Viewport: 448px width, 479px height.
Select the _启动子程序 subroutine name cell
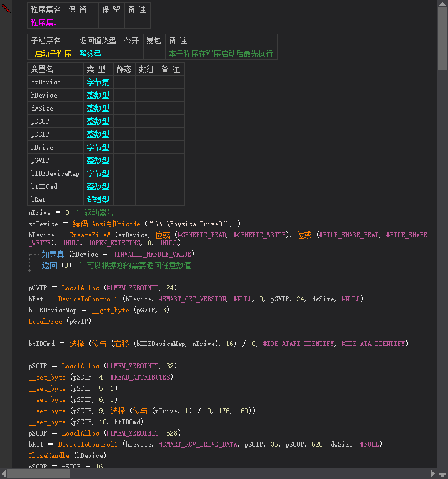click(x=52, y=53)
